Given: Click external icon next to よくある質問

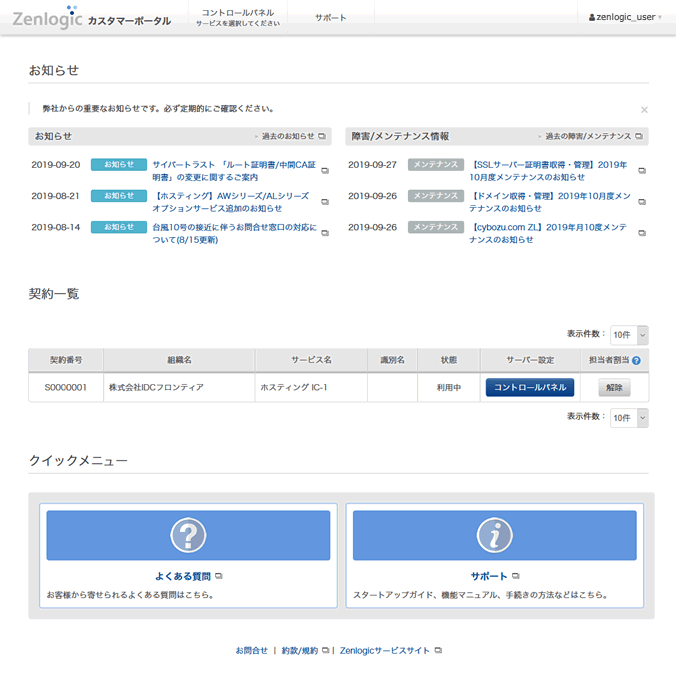Looking at the screenshot, I should coord(219,576).
